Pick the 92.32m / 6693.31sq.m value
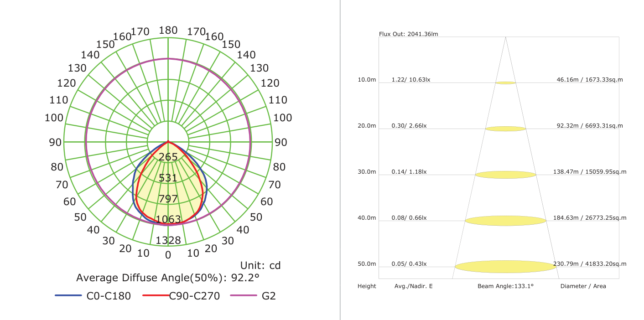Image resolution: width=644 pixels, height=320 pixels. (590, 126)
